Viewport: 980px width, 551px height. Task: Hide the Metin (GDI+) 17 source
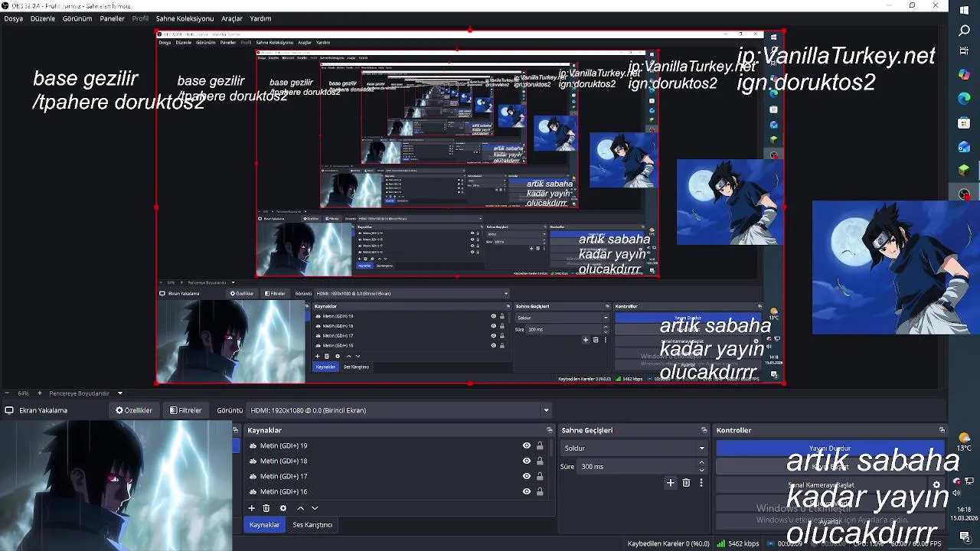point(526,476)
